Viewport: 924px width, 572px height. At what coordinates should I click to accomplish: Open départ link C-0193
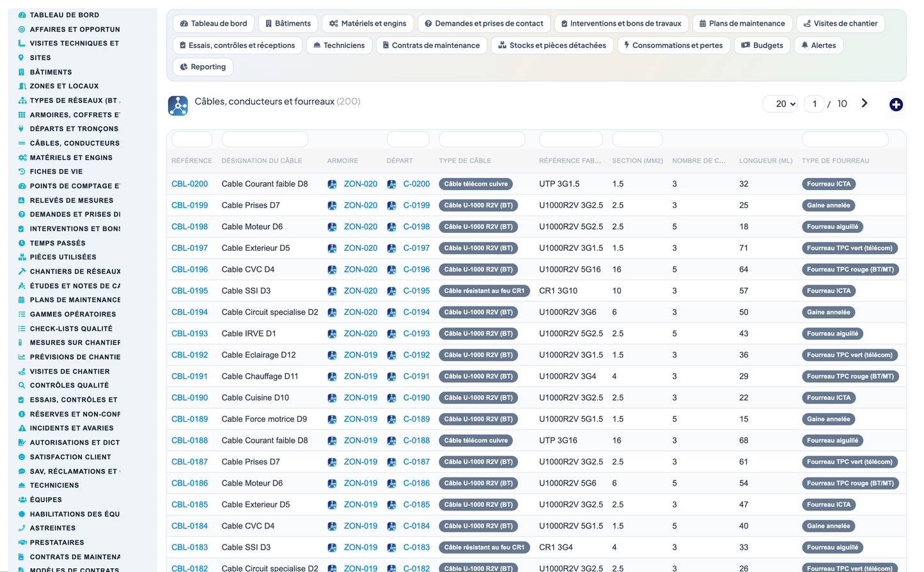coord(416,334)
